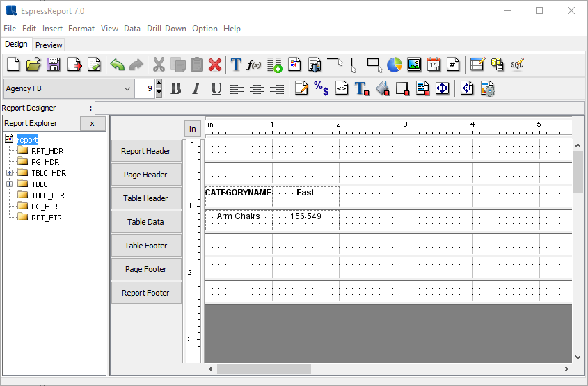Select TBL0_FTR folder in Report Explorer
This screenshot has height=386, width=588.
(x=42, y=195)
